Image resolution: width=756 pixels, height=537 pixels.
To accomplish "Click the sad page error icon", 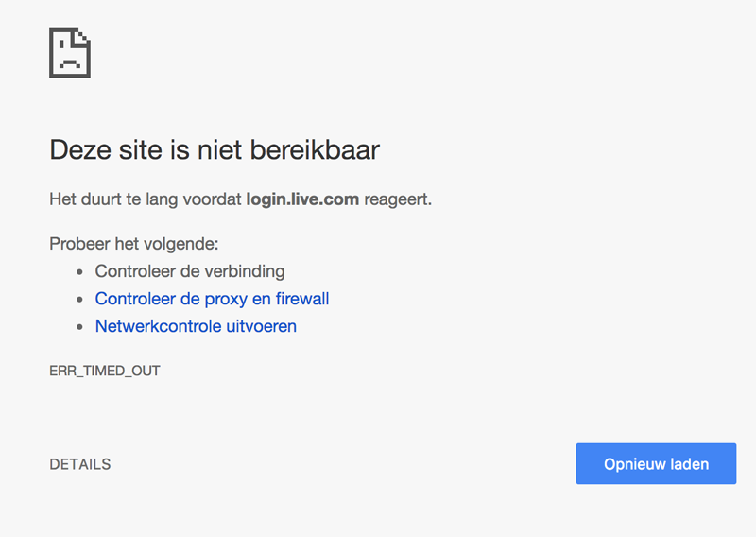I will point(69,53).
